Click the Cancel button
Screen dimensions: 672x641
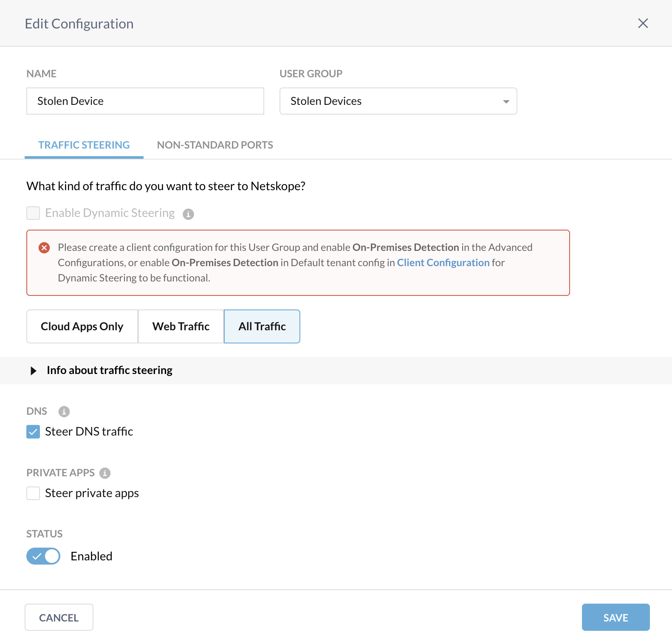tap(59, 617)
